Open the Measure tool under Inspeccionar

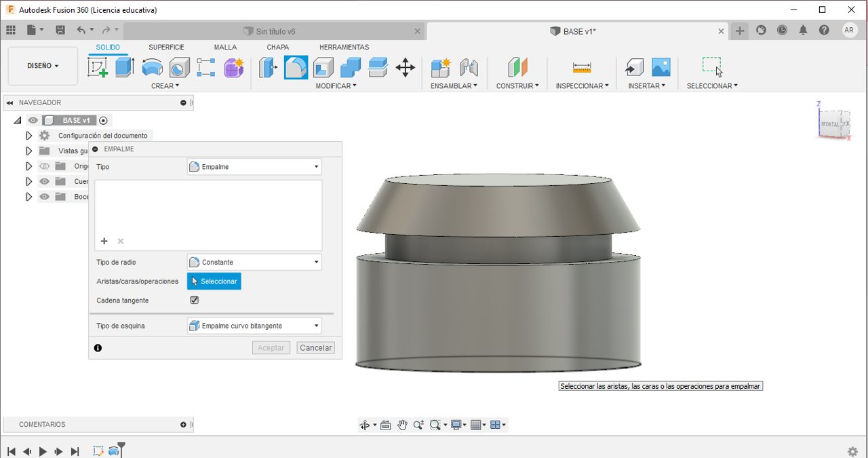[582, 67]
